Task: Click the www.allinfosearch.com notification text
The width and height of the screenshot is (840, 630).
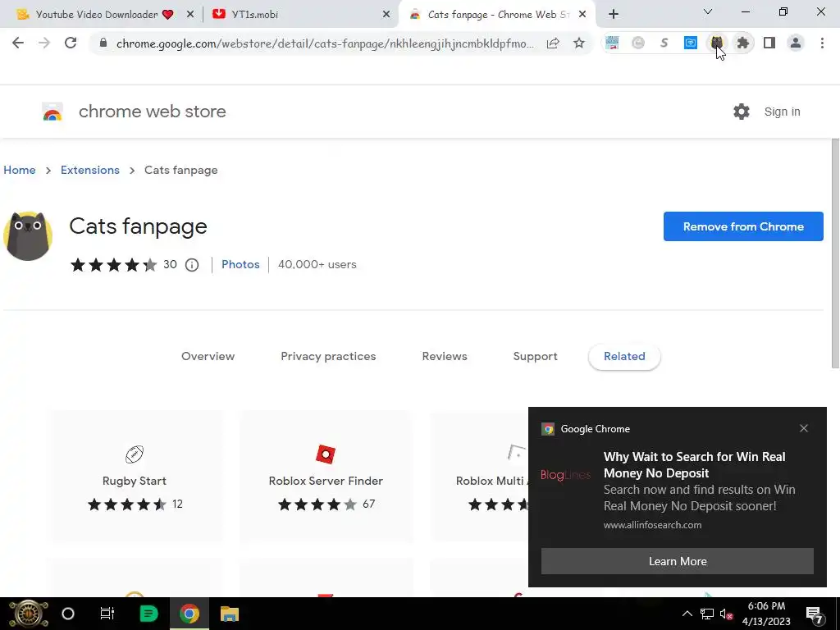Action: (652, 525)
